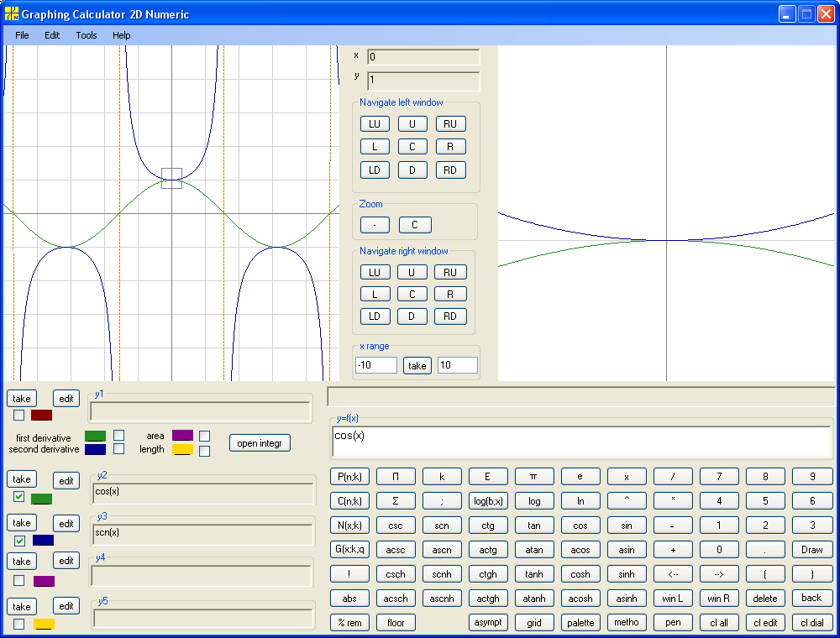840x638 pixels.
Task: Click the y3 take button
Action: pyautogui.click(x=22, y=523)
